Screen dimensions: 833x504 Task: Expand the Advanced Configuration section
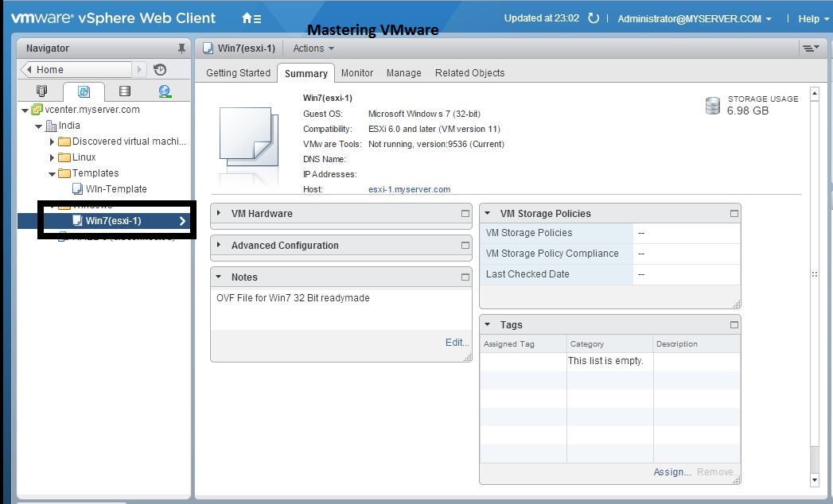[218, 245]
